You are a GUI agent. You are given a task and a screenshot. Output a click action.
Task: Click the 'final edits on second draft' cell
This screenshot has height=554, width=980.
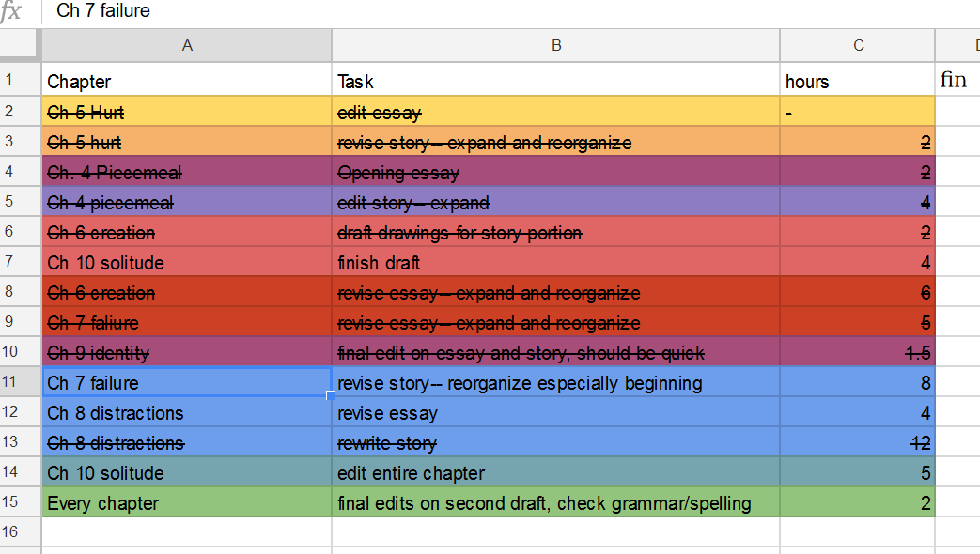(x=555, y=503)
